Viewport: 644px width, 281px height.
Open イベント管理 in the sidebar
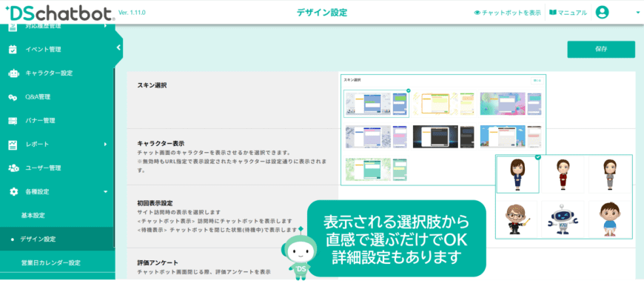click(x=43, y=50)
